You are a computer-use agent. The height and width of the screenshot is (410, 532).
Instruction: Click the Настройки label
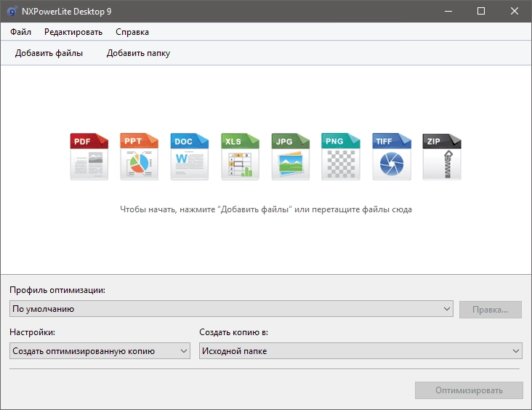[x=32, y=332]
